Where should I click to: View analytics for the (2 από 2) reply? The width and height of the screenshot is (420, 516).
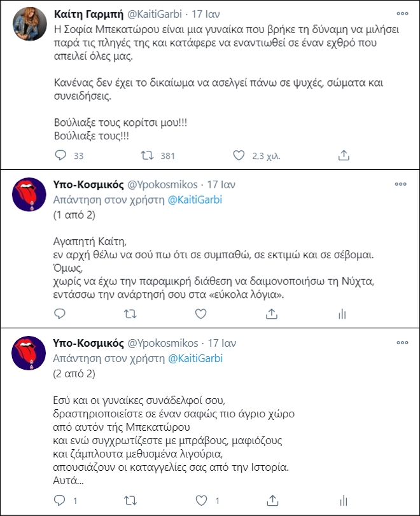(x=343, y=499)
